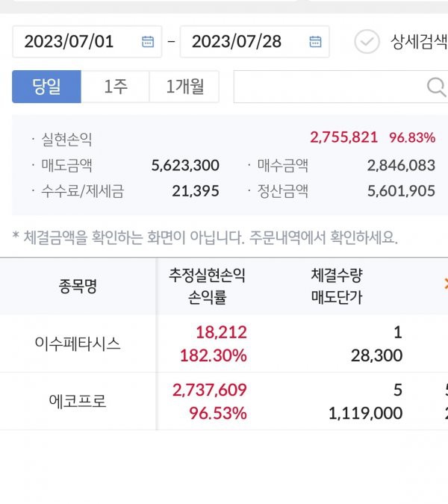The height and width of the screenshot is (504, 448).
Task: Click the search magnifier icon
Action: [x=436, y=87]
